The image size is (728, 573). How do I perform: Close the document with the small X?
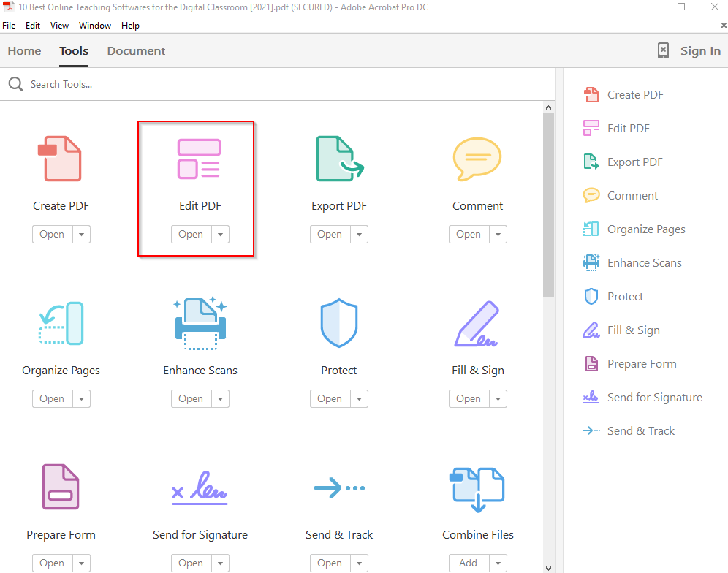[x=724, y=26]
